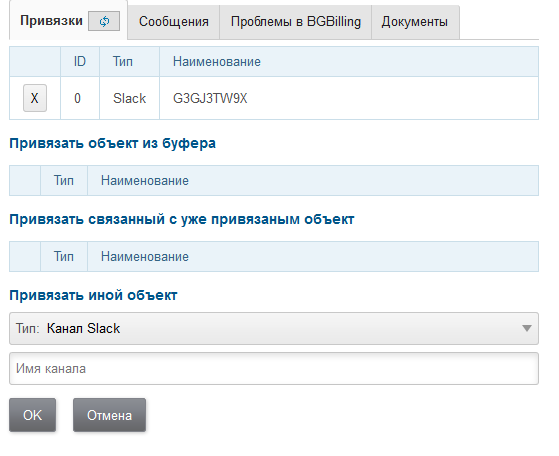Image resolution: width=559 pixels, height=456 pixels.
Task: Focus the Имя канала input field
Action: point(274,368)
